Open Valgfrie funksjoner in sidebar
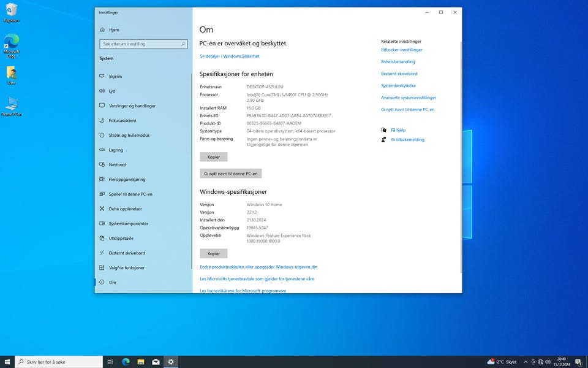Screen dimensions: 588x368 point(127,267)
